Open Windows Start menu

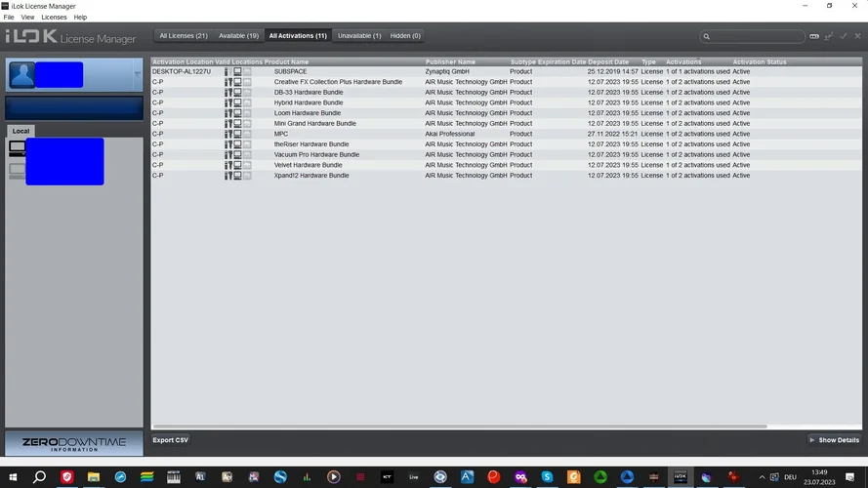tap(13, 477)
